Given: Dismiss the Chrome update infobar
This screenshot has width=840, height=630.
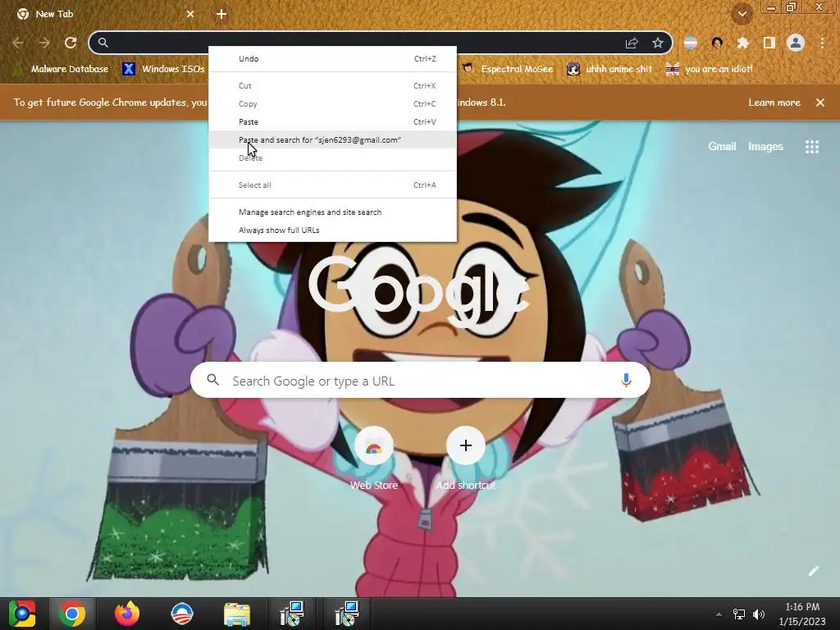Looking at the screenshot, I should (x=820, y=103).
